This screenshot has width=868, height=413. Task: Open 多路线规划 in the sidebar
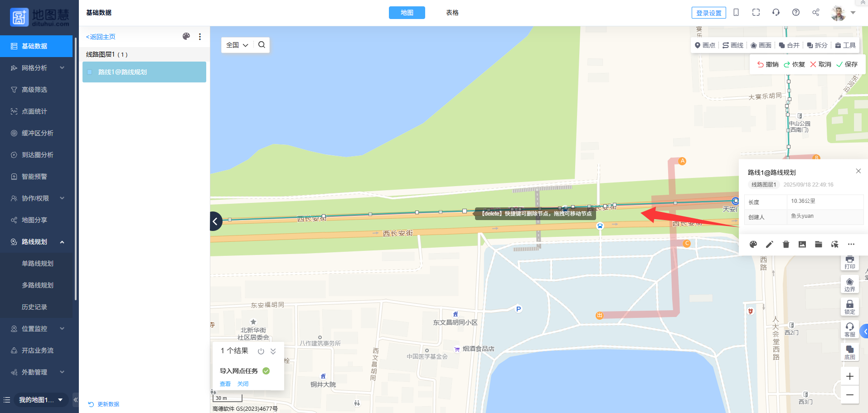38,285
